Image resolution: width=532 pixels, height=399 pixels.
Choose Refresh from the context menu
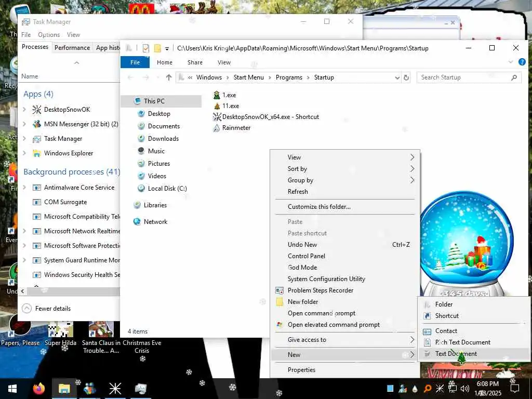[345, 192]
